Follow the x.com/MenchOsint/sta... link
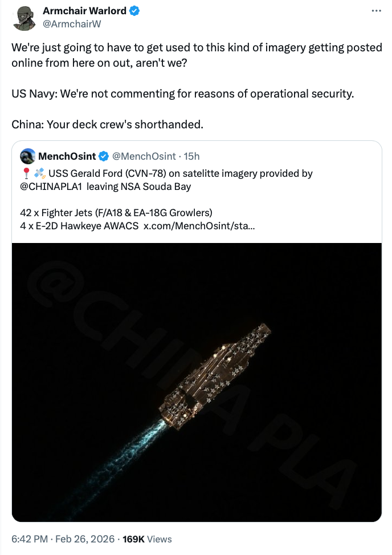The height and width of the screenshot is (555, 392). [199, 225]
